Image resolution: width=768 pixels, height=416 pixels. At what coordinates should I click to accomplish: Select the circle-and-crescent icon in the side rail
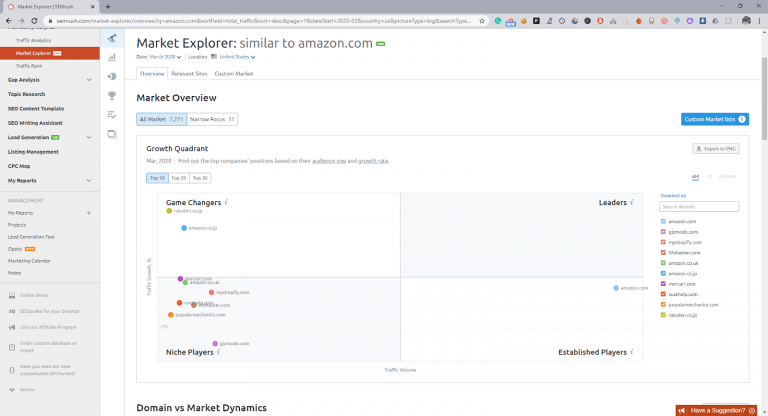pos(112,76)
